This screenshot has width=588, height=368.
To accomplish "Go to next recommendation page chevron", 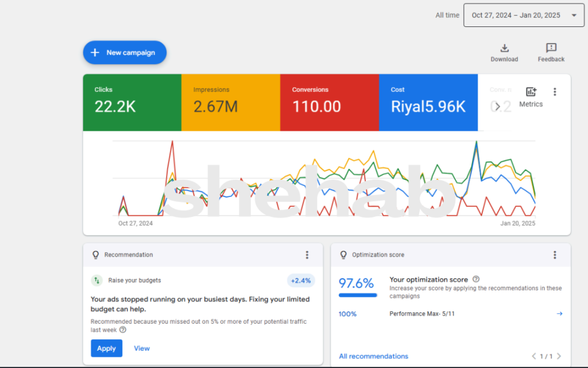I will coord(559,357).
